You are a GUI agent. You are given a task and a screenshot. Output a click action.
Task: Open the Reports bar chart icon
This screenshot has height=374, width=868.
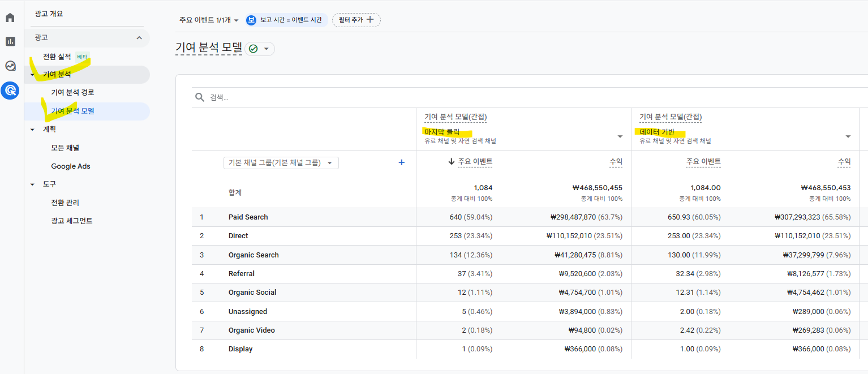(x=10, y=41)
